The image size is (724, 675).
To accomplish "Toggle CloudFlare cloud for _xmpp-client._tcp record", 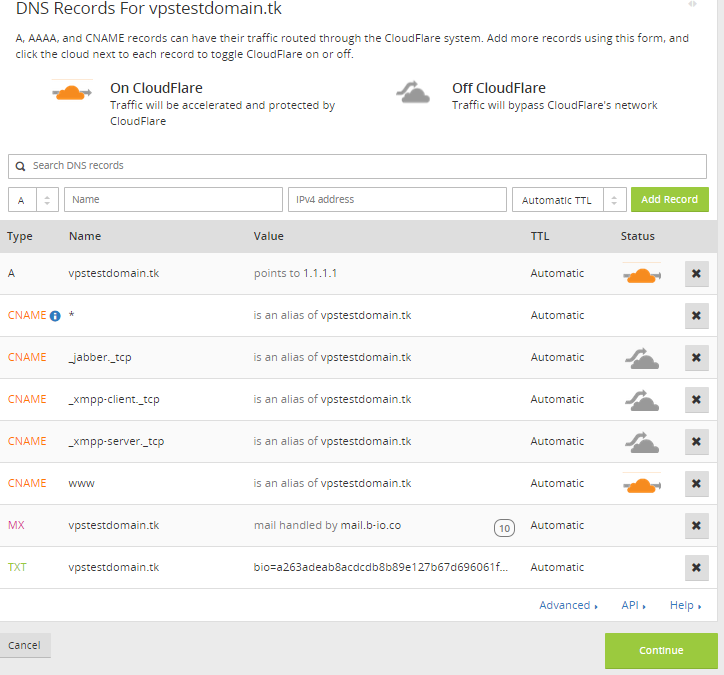I will click(642, 400).
